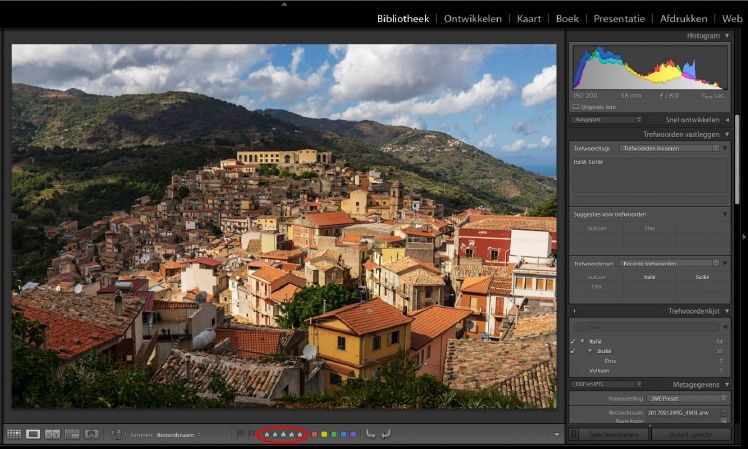748x449 pixels.
Task: Click Italië in the keyword set
Action: point(650,277)
